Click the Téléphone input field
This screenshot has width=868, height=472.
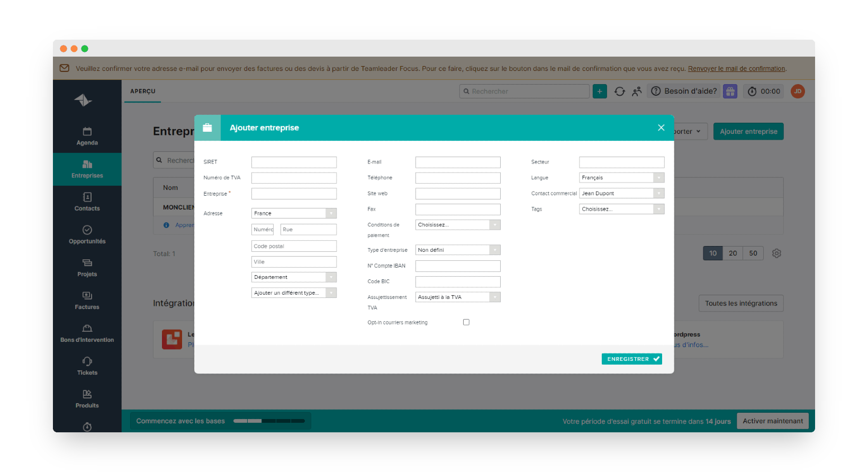(458, 178)
